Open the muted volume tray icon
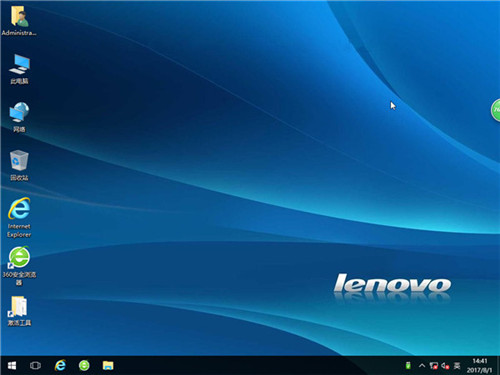This screenshot has width=500, height=375. coord(445,366)
